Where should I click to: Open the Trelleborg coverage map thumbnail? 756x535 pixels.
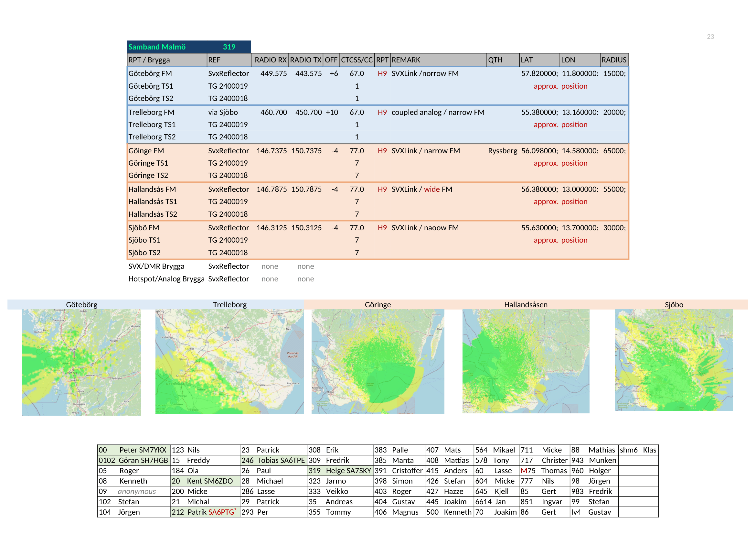click(229, 361)
